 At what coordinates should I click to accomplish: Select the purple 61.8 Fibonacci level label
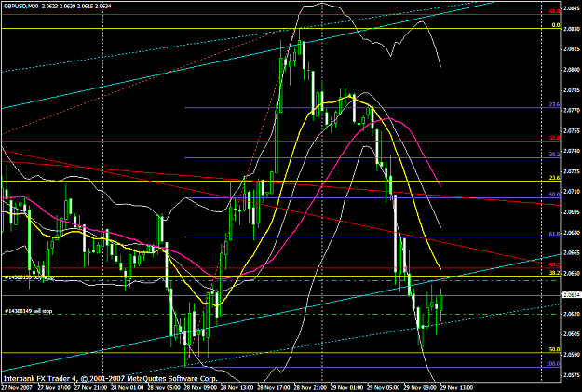tap(555, 234)
